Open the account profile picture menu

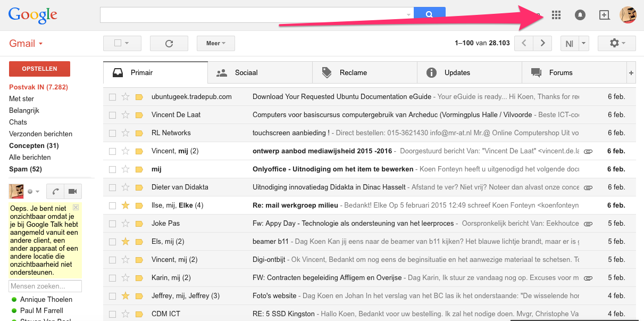pos(628,15)
